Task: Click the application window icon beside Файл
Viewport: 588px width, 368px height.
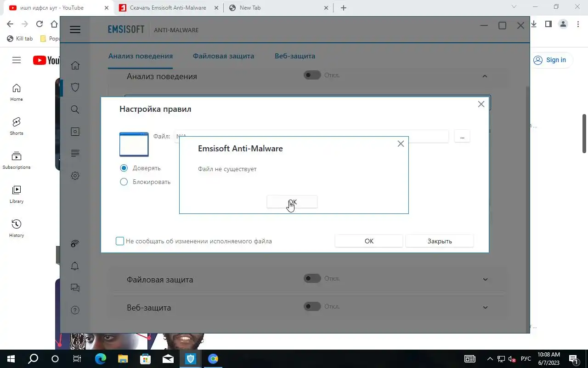Action: coord(134,144)
